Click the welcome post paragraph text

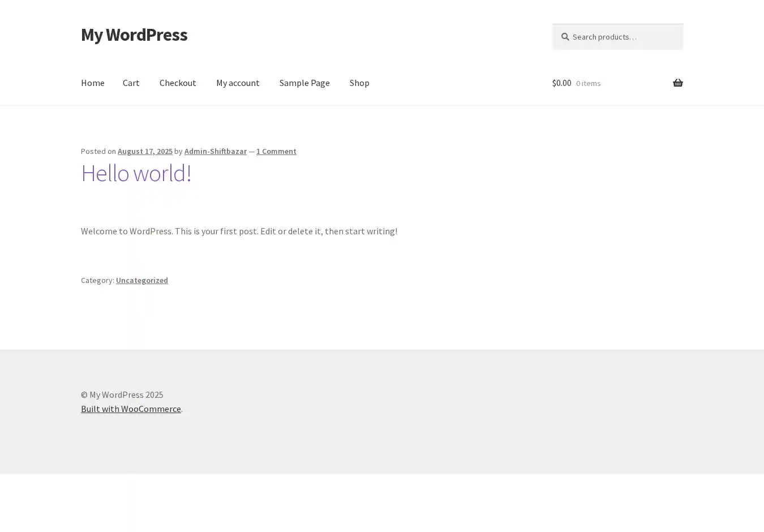(239, 231)
